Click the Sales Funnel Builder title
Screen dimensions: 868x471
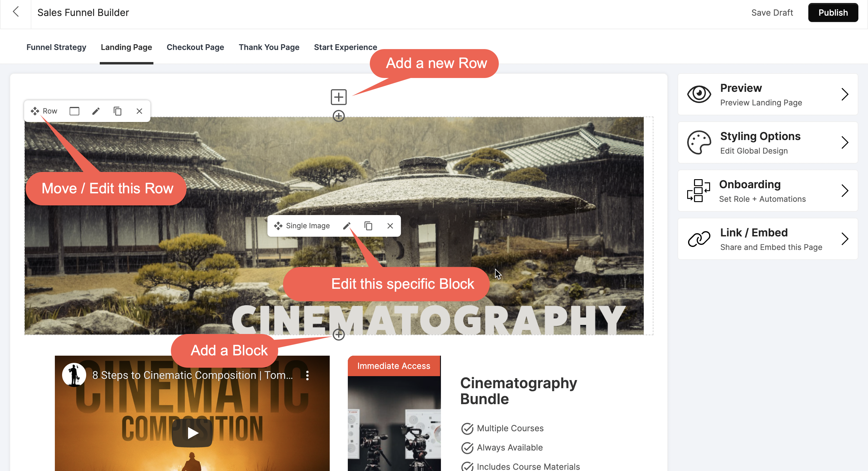[x=83, y=12]
